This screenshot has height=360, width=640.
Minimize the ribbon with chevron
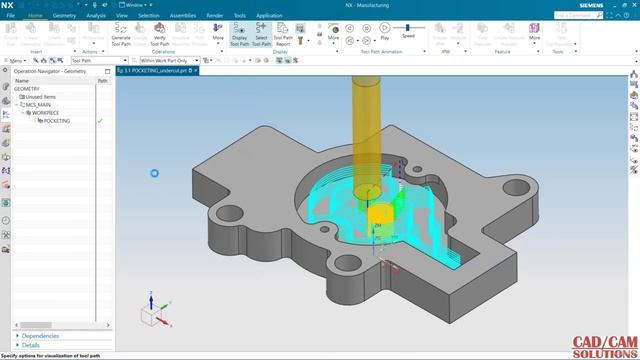[x=618, y=15]
